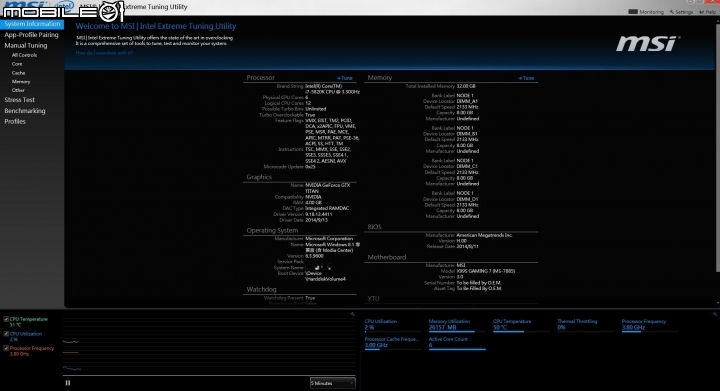Open Memory sub-item in the sidebar
This screenshot has height=391, width=720.
[21, 82]
